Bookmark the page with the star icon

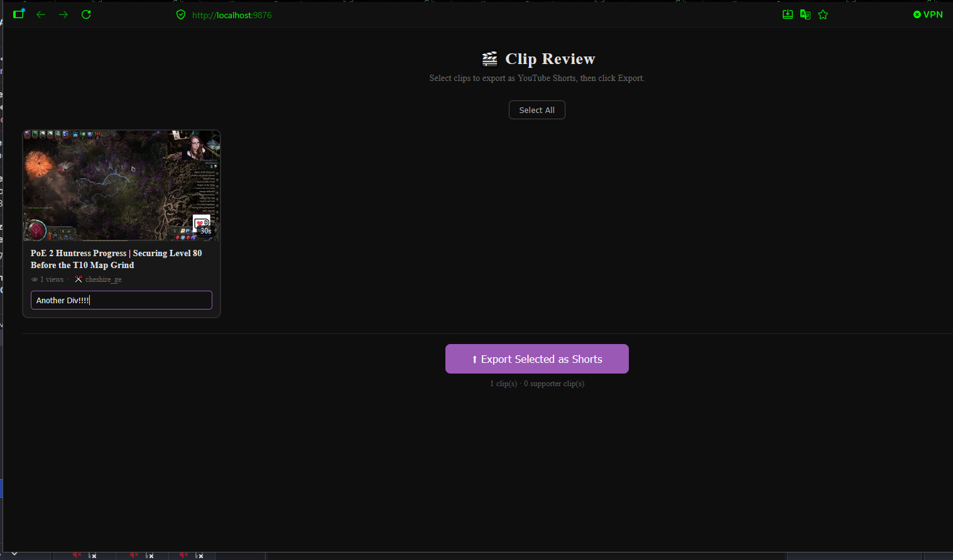click(x=823, y=14)
